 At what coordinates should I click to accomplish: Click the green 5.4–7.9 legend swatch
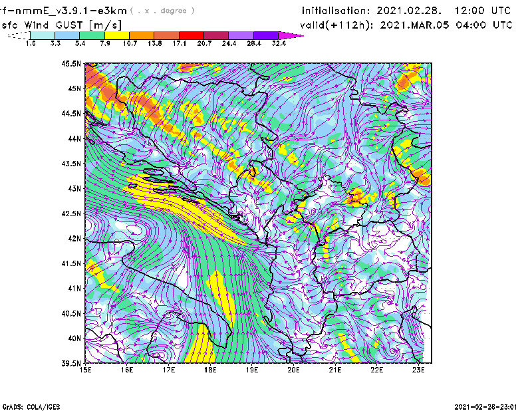(92, 35)
